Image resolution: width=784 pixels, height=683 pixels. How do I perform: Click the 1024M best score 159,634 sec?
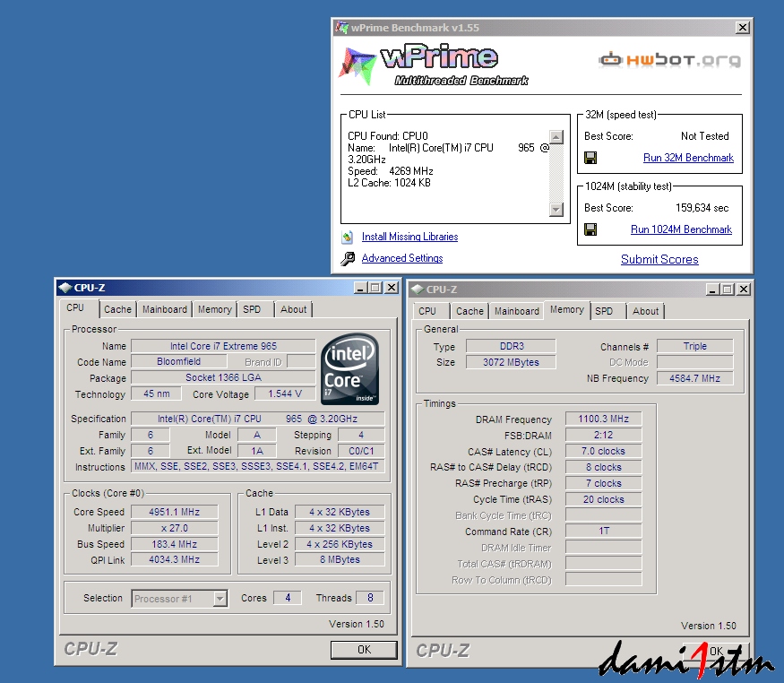point(702,208)
